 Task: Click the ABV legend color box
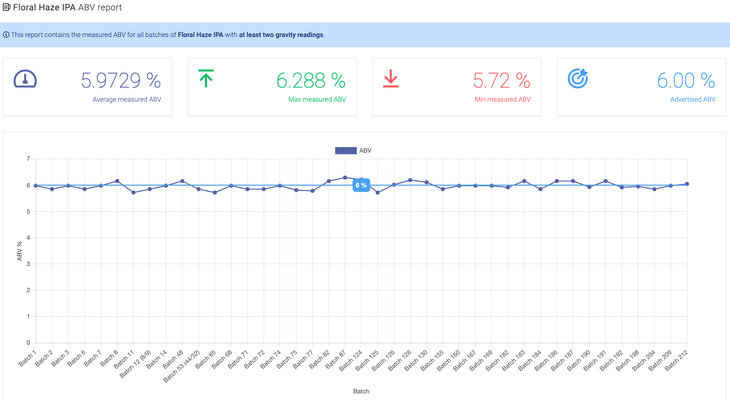pos(345,151)
